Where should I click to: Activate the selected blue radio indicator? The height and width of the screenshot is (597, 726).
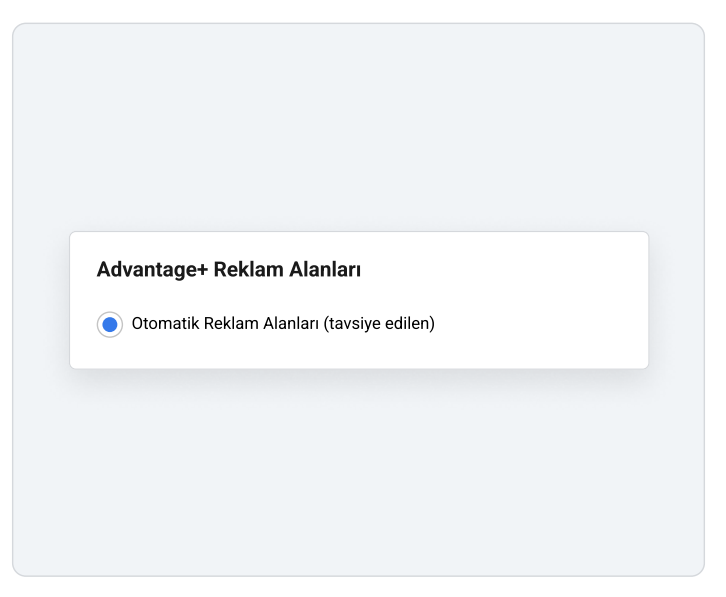110,325
